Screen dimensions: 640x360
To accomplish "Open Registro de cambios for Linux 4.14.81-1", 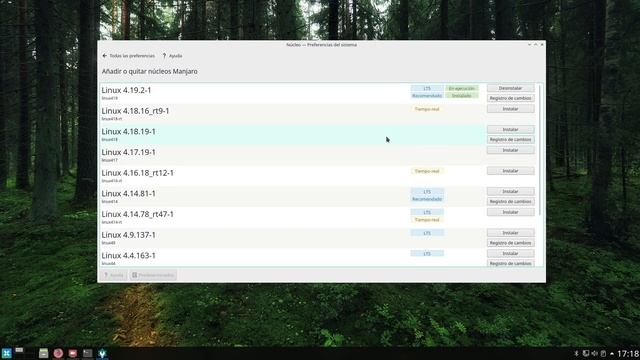I will (510, 202).
